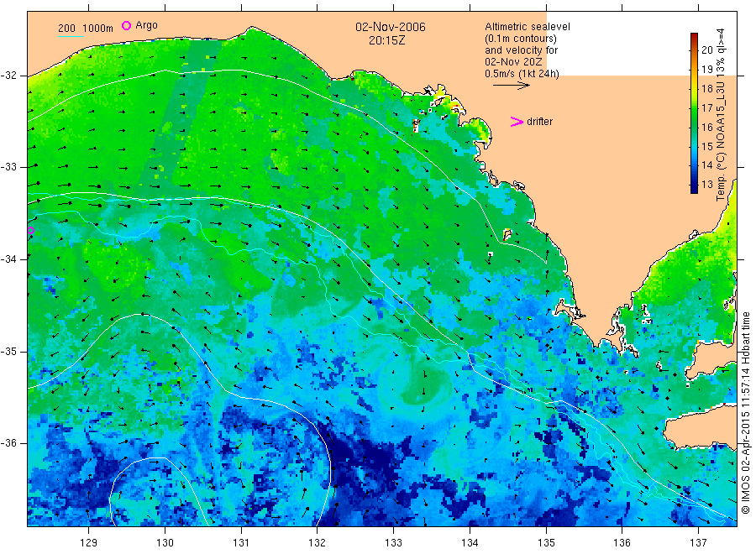
Task: Click the longitude axis label '132'
Action: [x=318, y=542]
